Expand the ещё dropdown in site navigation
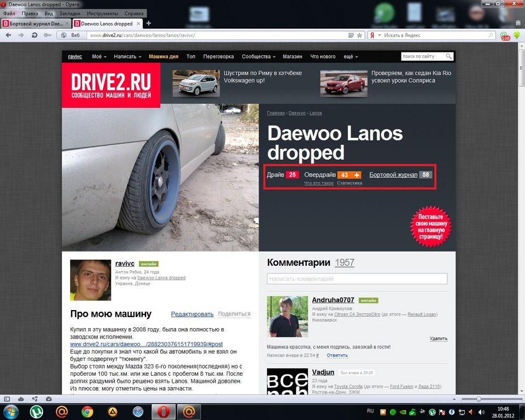This screenshot has height=420, width=525. 351,57
